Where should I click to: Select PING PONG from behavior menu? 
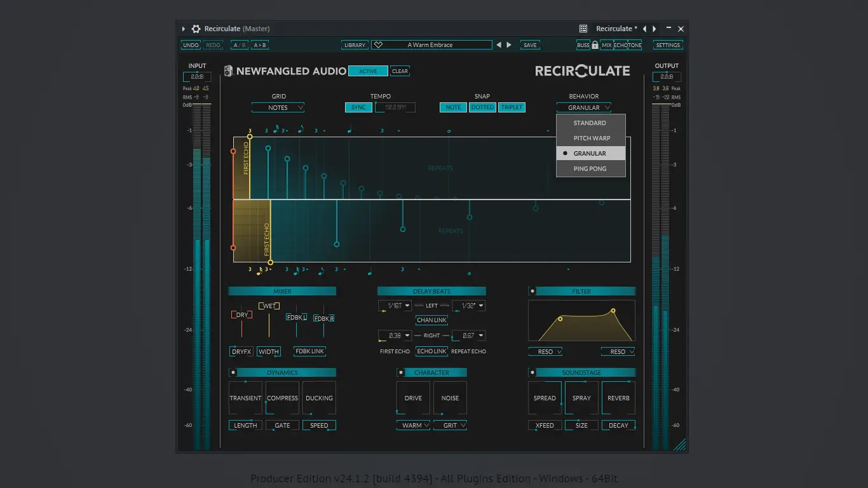[x=590, y=168]
